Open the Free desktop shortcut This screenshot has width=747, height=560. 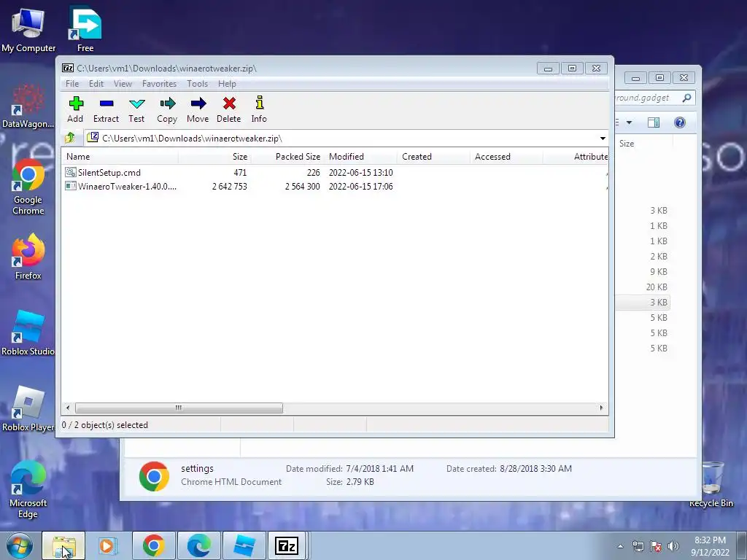click(85, 29)
